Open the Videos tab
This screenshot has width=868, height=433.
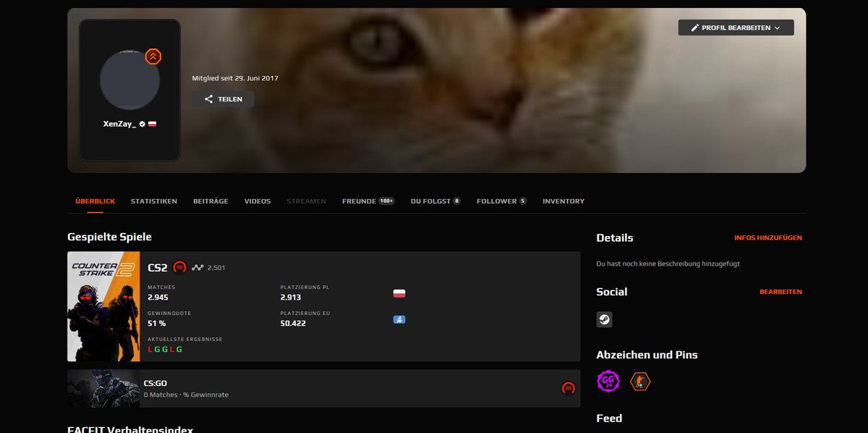click(258, 201)
